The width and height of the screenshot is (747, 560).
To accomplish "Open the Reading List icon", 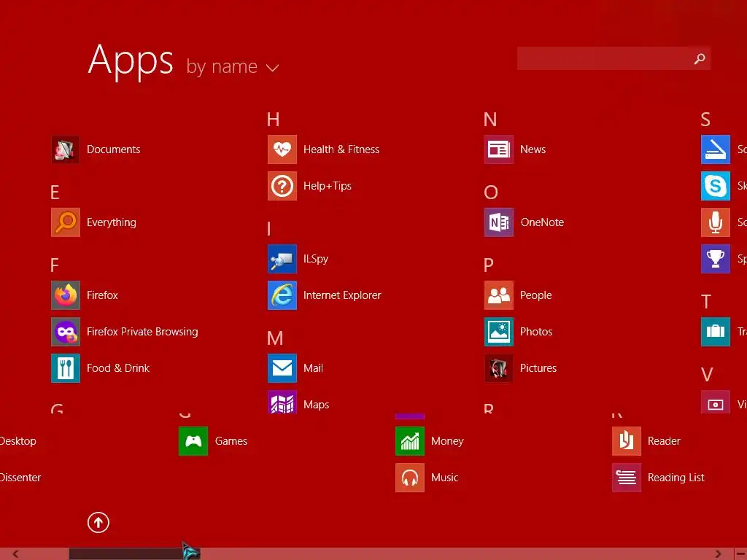I will tap(627, 478).
